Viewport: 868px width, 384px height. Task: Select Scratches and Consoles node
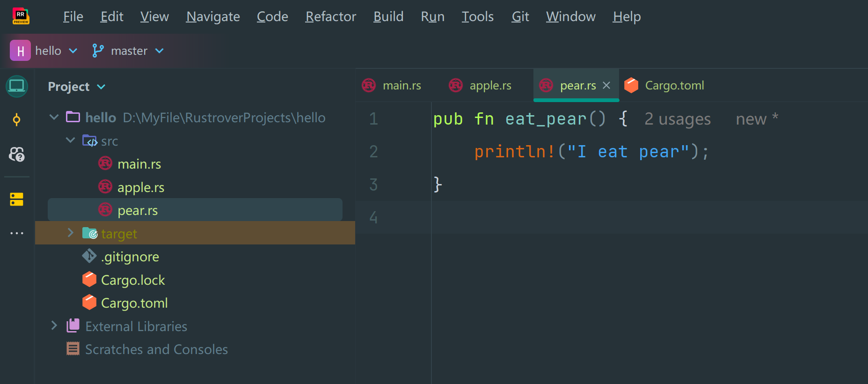coord(156,349)
